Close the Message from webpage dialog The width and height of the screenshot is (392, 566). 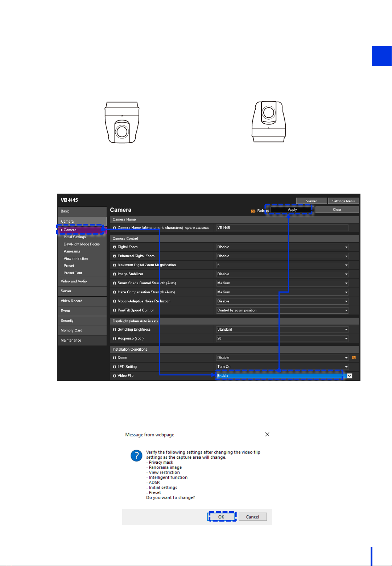(267, 434)
